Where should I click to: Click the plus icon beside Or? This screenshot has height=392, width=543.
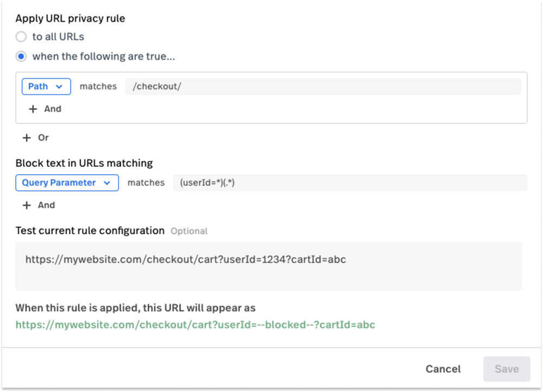[x=27, y=138]
